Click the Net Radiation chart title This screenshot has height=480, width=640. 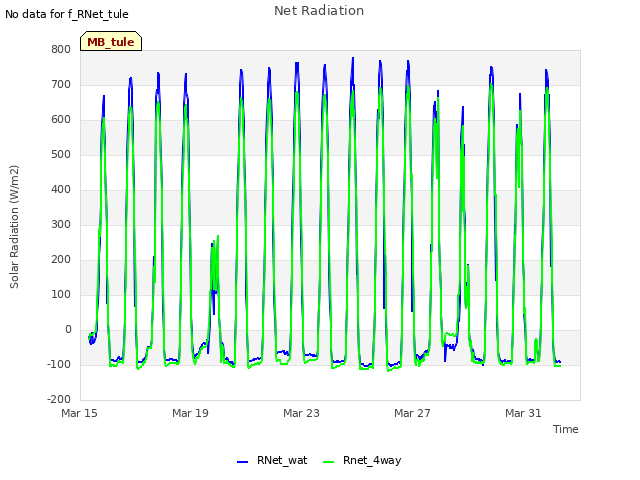click(x=319, y=11)
